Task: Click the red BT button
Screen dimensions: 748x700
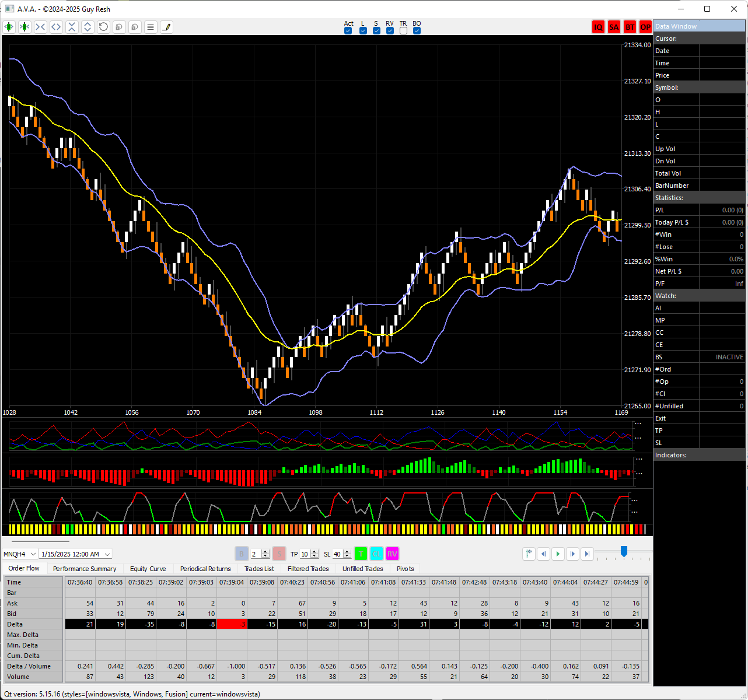Action: 630,27
